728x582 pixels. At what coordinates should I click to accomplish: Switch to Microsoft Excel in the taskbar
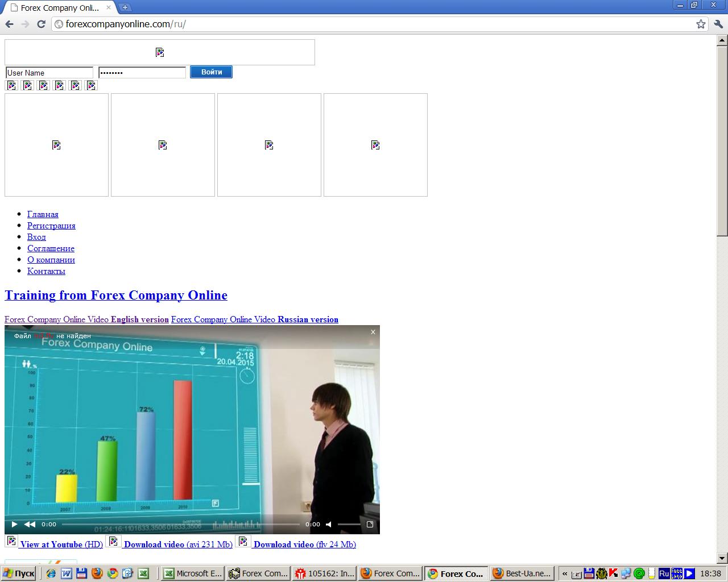point(192,573)
